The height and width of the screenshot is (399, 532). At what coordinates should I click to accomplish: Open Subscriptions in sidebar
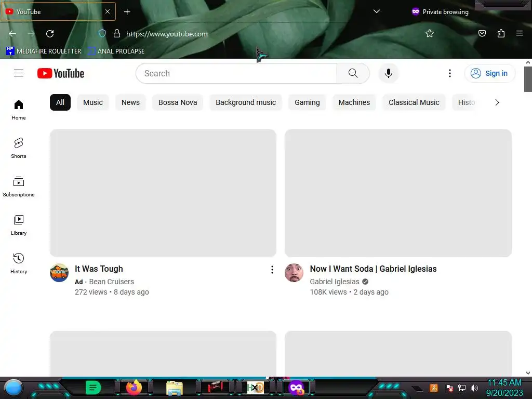19,187
